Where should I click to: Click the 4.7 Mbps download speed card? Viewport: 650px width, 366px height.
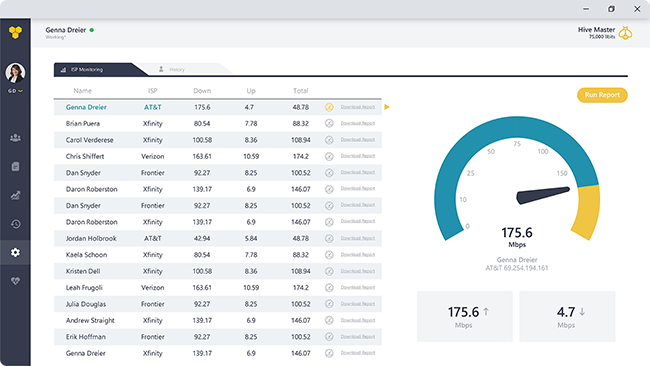coord(567,316)
